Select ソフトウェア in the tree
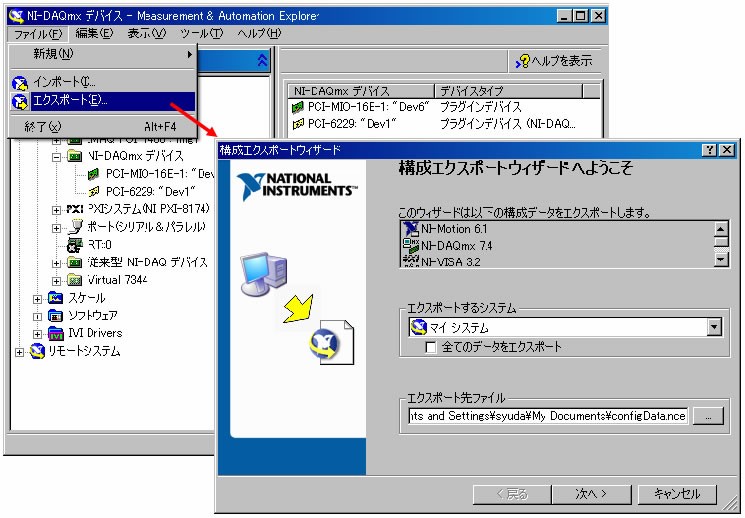The height and width of the screenshot is (518, 745). (93, 316)
